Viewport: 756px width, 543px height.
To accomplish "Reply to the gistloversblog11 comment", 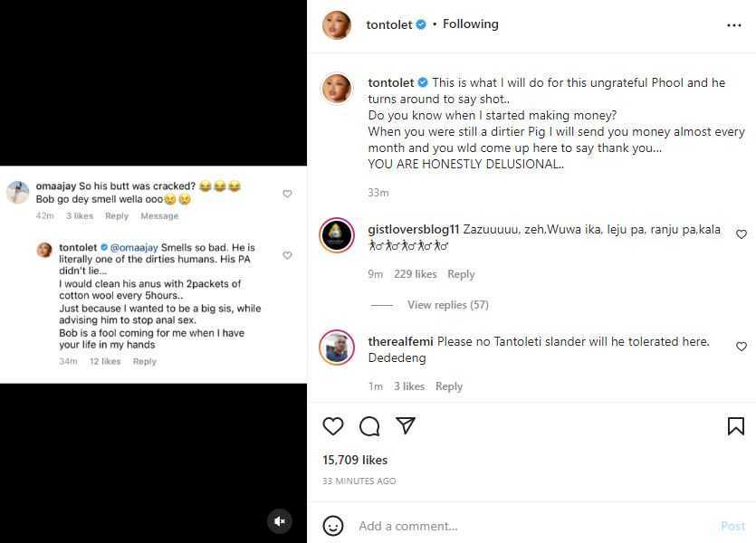I will click(x=461, y=274).
